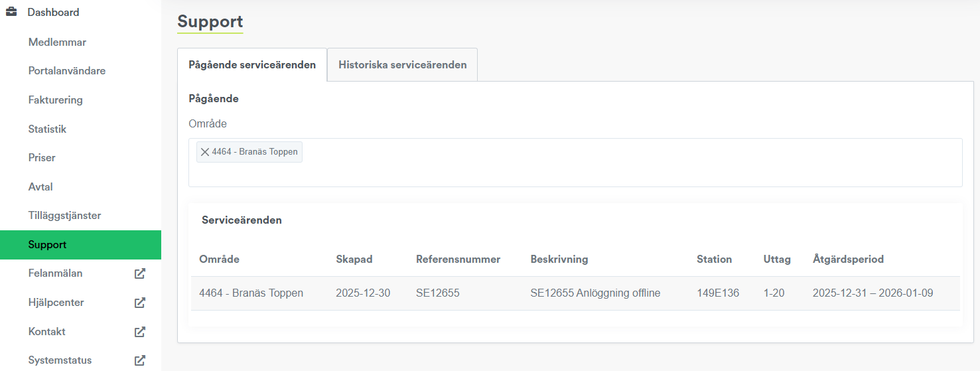The height and width of the screenshot is (371, 980).
Task: Click the Åtgärdsperiod column header
Action: 848,260
